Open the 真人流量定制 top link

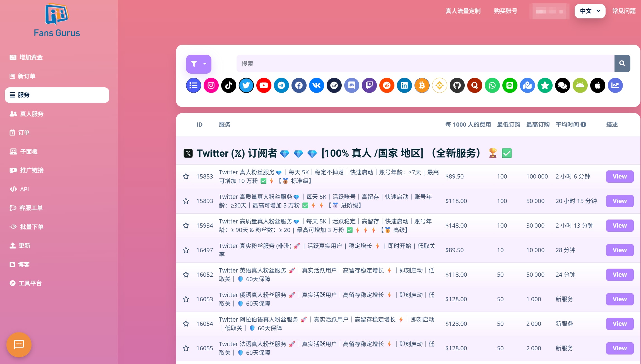point(463,11)
